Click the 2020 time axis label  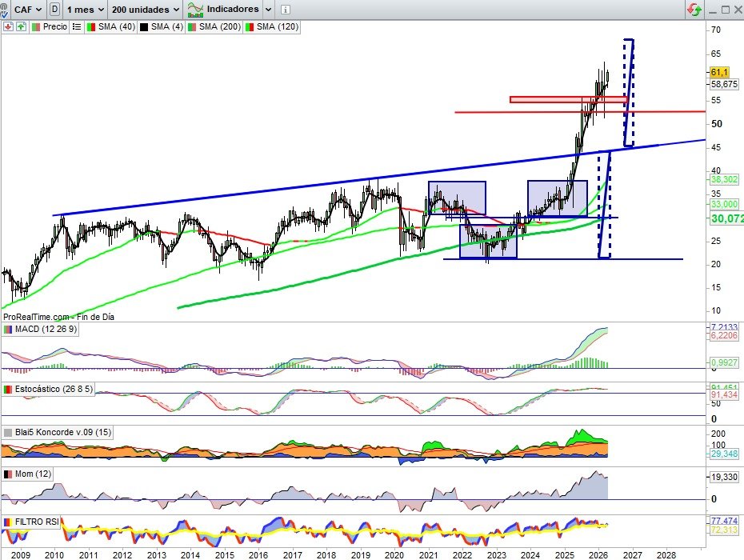tap(394, 554)
